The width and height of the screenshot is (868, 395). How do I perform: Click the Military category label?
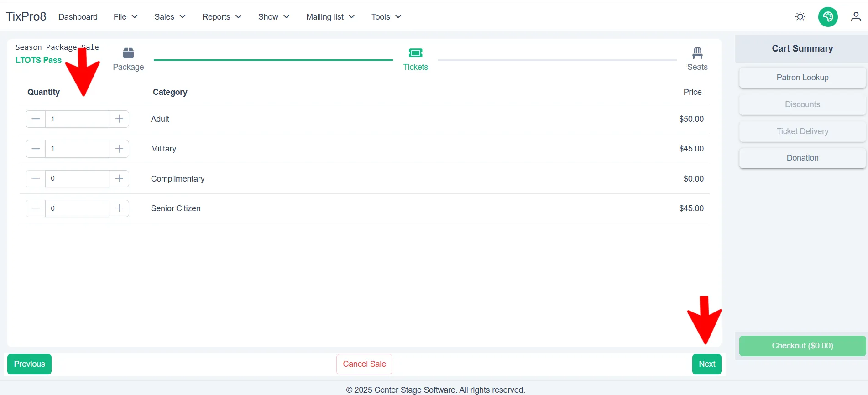(x=163, y=149)
